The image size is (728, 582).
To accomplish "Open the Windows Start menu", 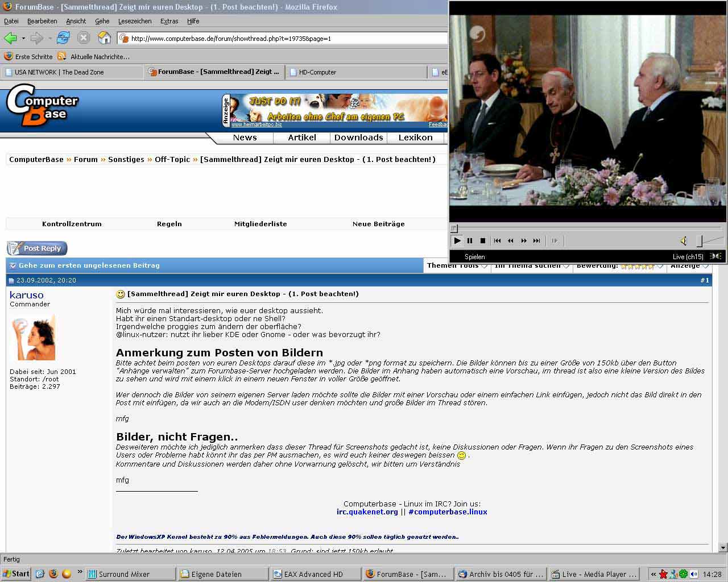I will (15, 574).
